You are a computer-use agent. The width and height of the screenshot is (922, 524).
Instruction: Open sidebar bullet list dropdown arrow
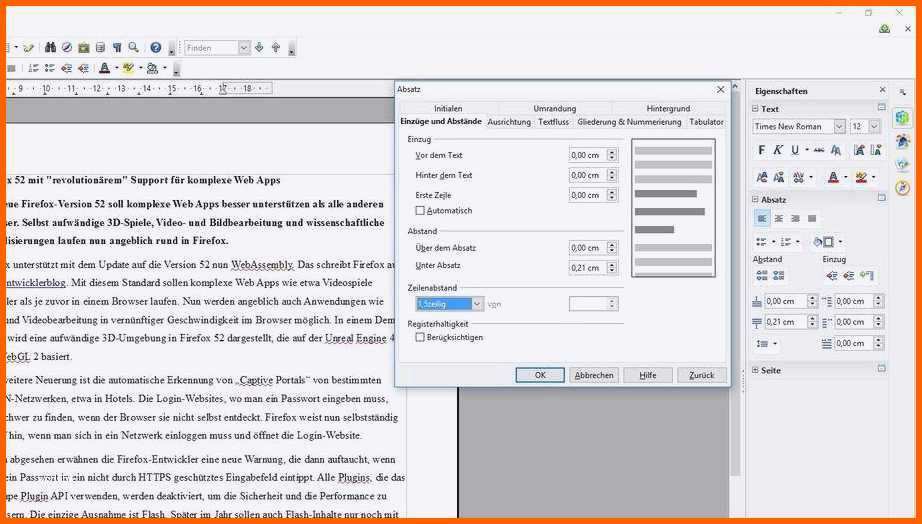773,242
